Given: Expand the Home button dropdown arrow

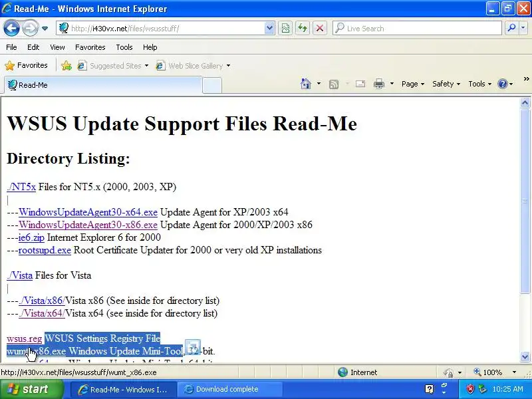Looking at the screenshot, I should pos(319,84).
